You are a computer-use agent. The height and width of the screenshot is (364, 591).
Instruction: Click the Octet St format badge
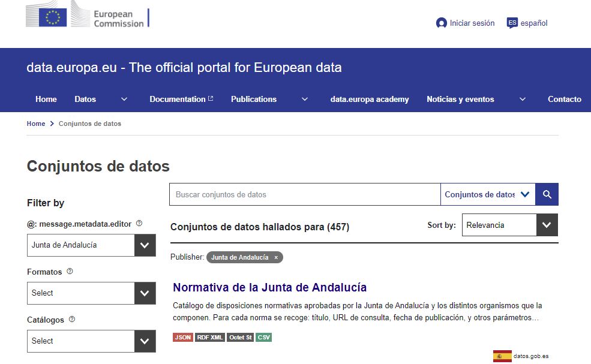pyautogui.click(x=239, y=337)
